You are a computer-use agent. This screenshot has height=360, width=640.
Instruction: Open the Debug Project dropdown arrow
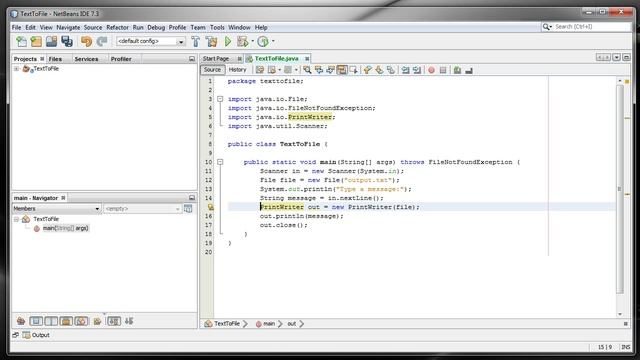point(252,41)
